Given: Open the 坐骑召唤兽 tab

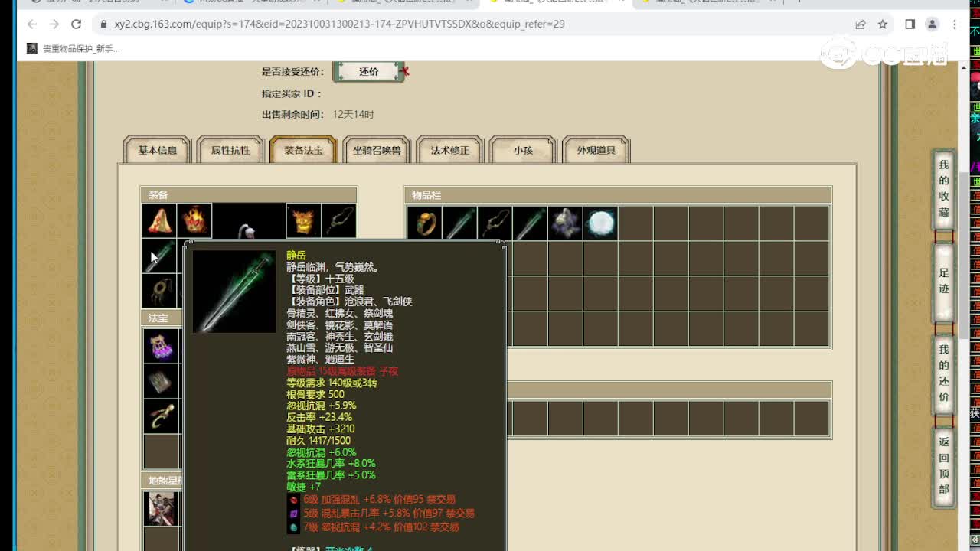Looking at the screenshot, I should point(377,150).
